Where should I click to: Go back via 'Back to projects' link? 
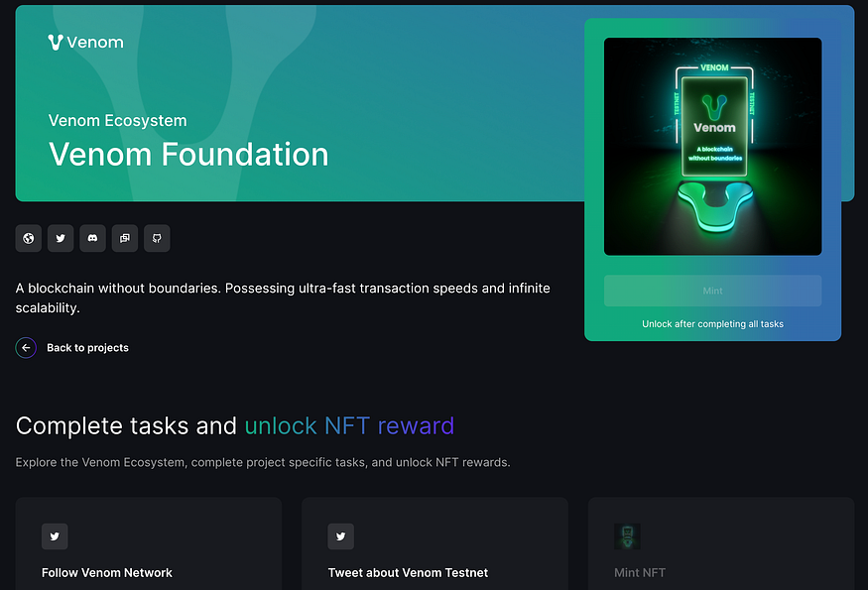[x=87, y=348]
